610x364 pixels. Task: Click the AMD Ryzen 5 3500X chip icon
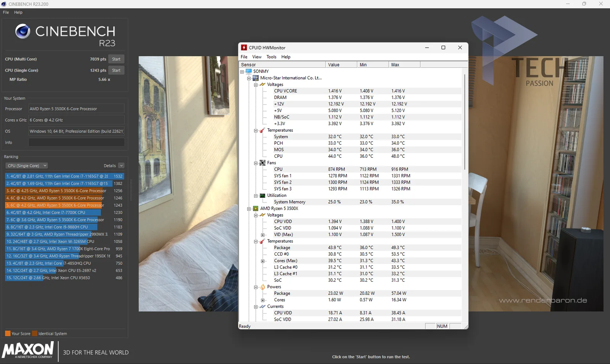[x=255, y=208]
